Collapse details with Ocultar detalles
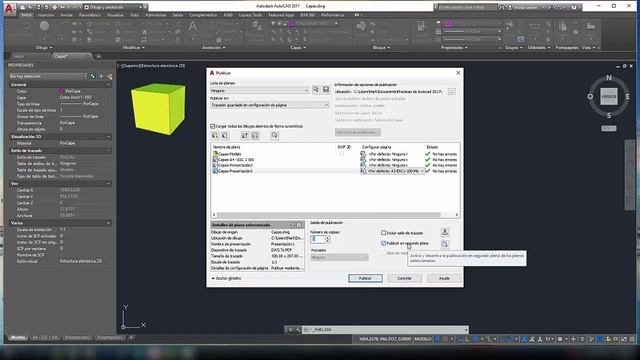 point(227,278)
